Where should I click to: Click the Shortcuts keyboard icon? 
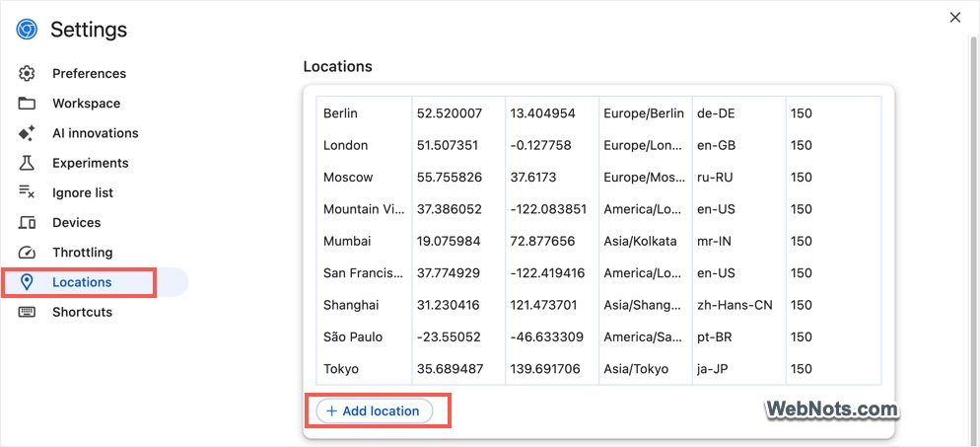pyautogui.click(x=27, y=312)
